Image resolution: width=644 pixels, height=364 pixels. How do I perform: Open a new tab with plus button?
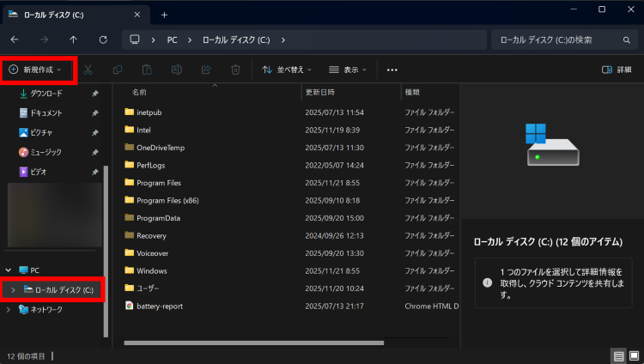tap(164, 15)
